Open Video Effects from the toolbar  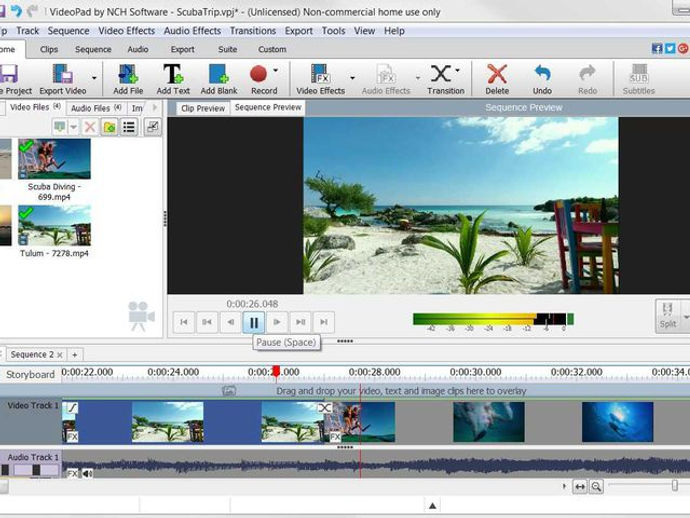coord(320,74)
